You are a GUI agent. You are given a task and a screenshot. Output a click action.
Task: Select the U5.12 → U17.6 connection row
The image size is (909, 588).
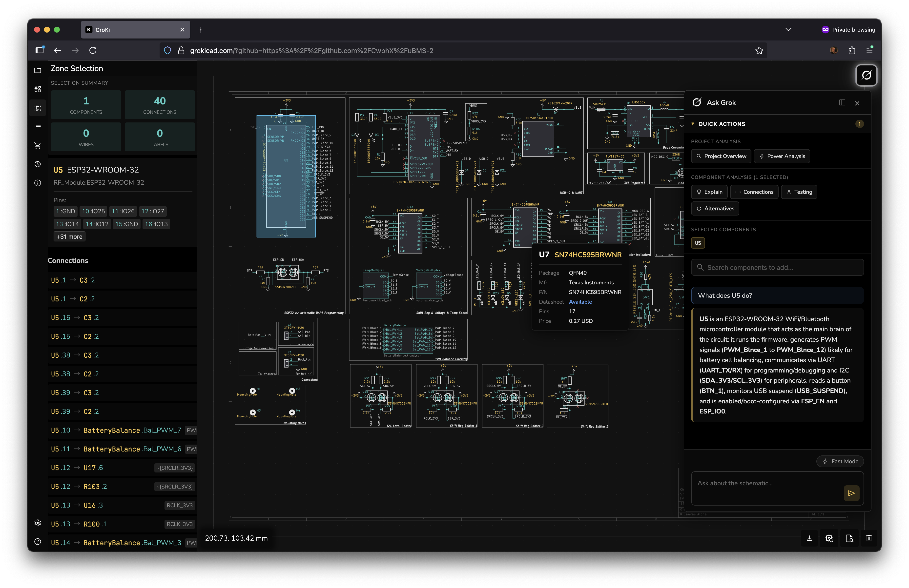pos(122,468)
